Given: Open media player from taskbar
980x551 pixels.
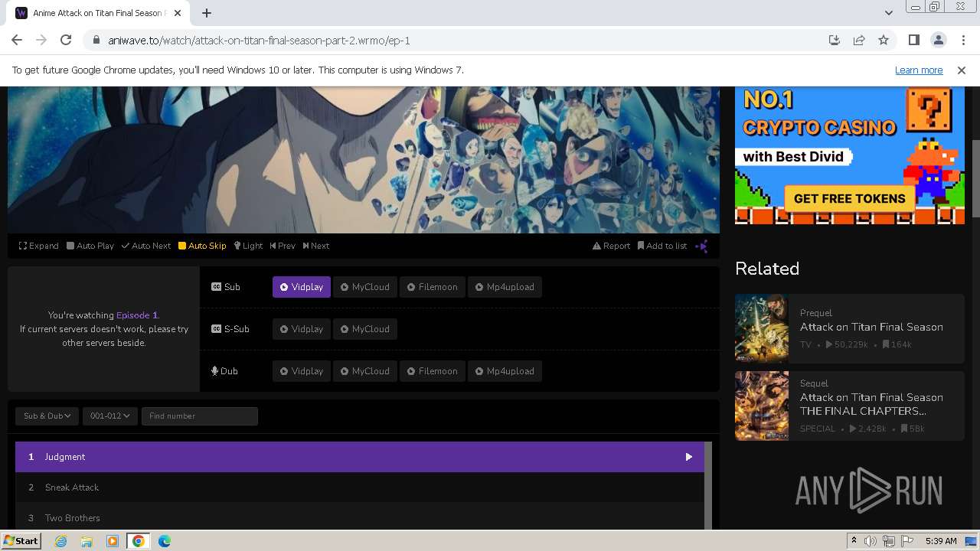Looking at the screenshot, I should [113, 541].
